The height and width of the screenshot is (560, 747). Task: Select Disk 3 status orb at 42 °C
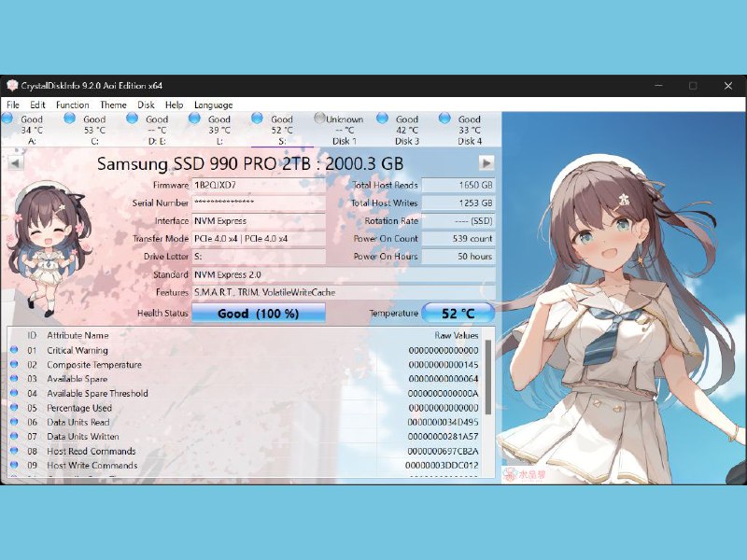pos(382,119)
